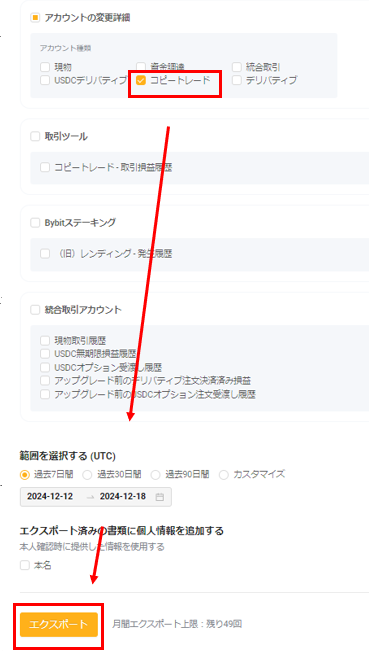The width and height of the screenshot is (369, 651).
Task: Check (旧)レンディング - 発生履歴 checkbox
Action: pos(45,254)
